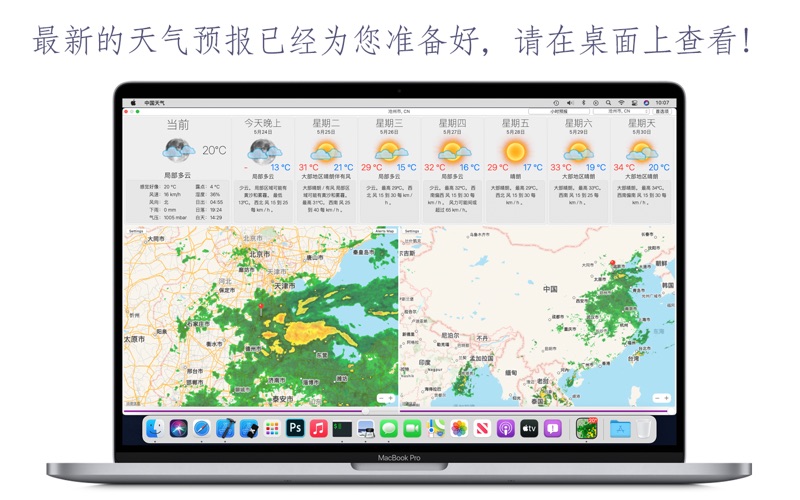
Task: Open Finder in the dock
Action: coord(155,429)
